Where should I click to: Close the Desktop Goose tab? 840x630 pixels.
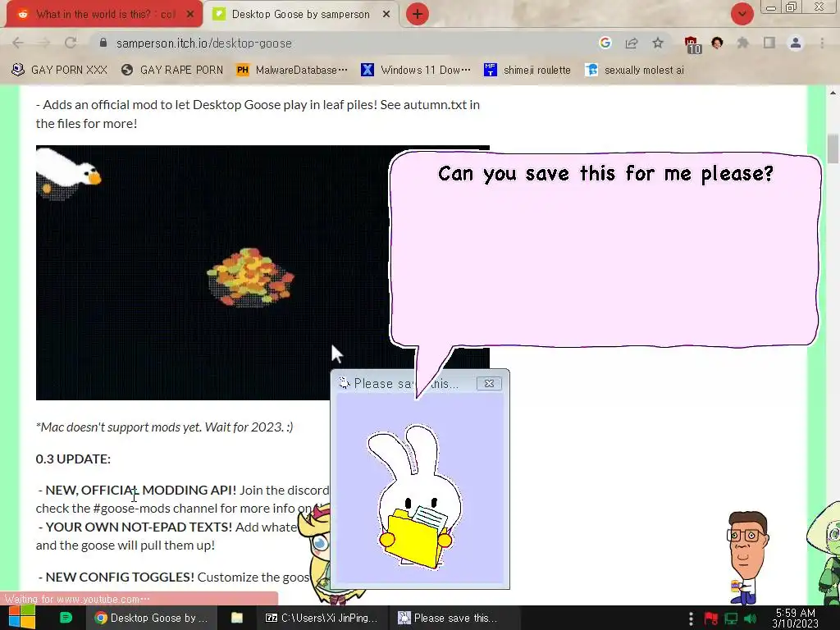pos(386,15)
